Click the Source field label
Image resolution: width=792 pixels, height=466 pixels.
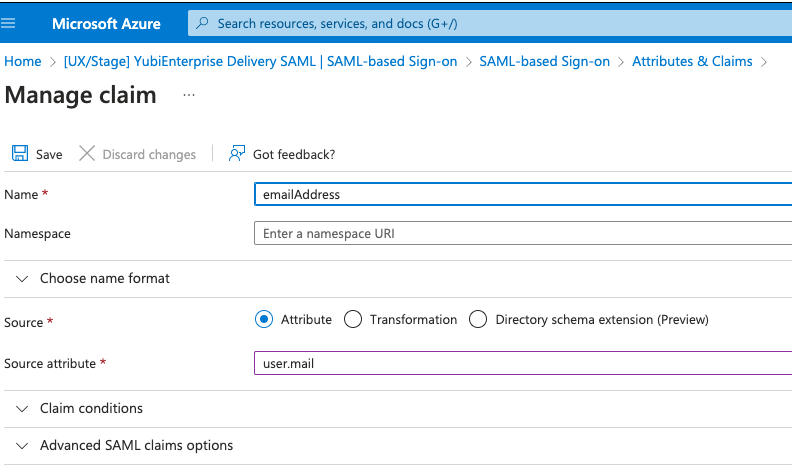pyautogui.click(x=23, y=323)
